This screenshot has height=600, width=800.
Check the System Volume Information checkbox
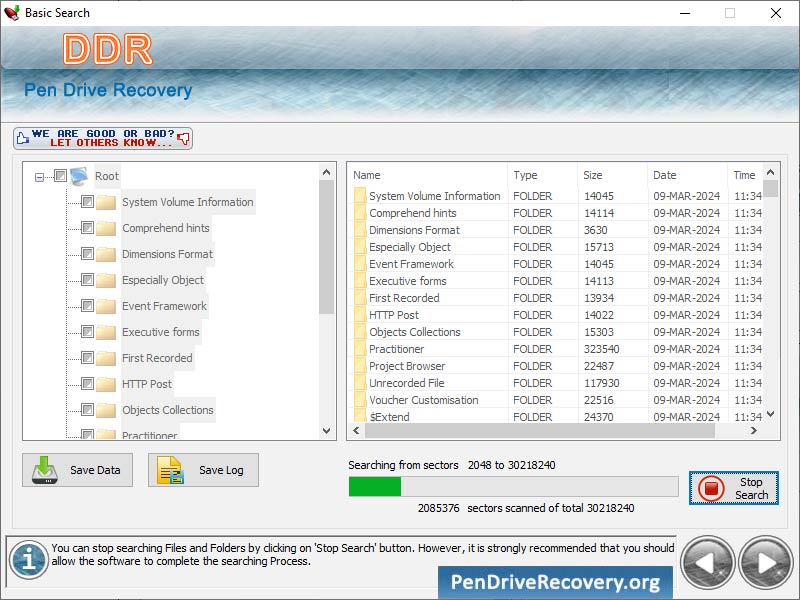tap(85, 201)
